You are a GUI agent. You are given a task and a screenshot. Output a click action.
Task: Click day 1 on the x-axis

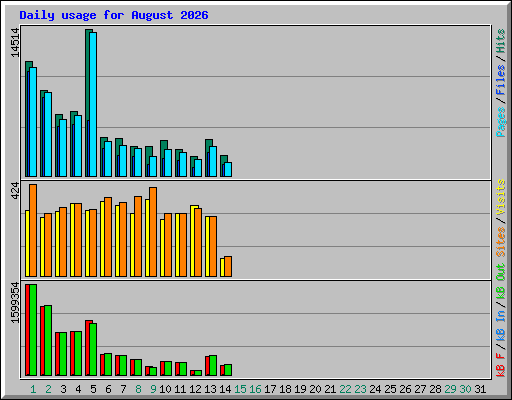(33, 389)
